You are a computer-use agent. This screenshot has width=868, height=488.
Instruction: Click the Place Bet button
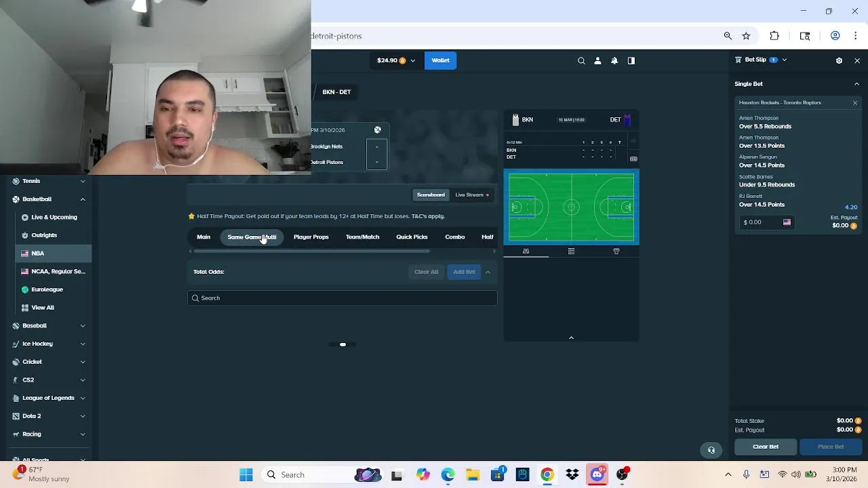pyautogui.click(x=831, y=447)
